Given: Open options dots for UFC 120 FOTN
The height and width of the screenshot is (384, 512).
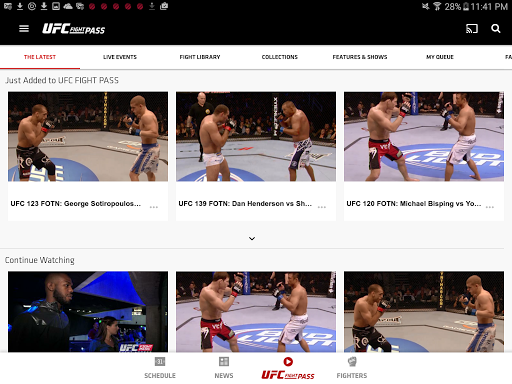Looking at the screenshot, I should pos(490,207).
